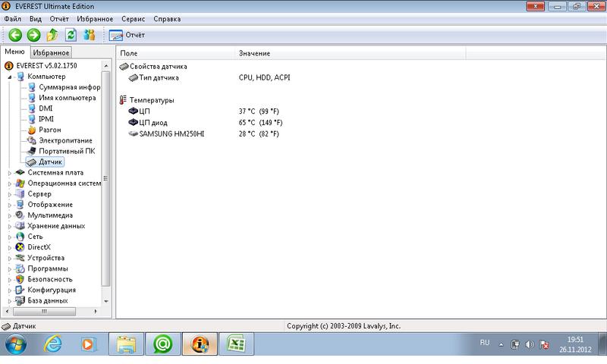Image resolution: width=607 pixels, height=364 pixels.
Task: Click the Поле column header
Action: (x=175, y=53)
